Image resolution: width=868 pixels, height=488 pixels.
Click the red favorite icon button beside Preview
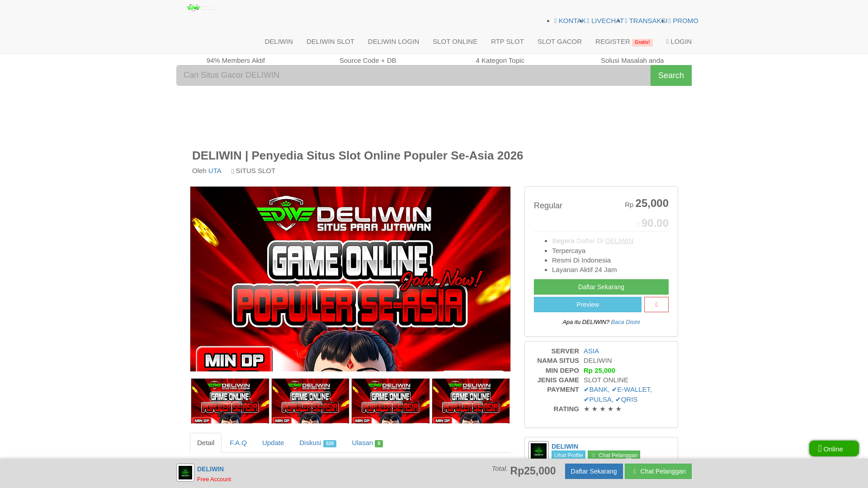pos(656,305)
